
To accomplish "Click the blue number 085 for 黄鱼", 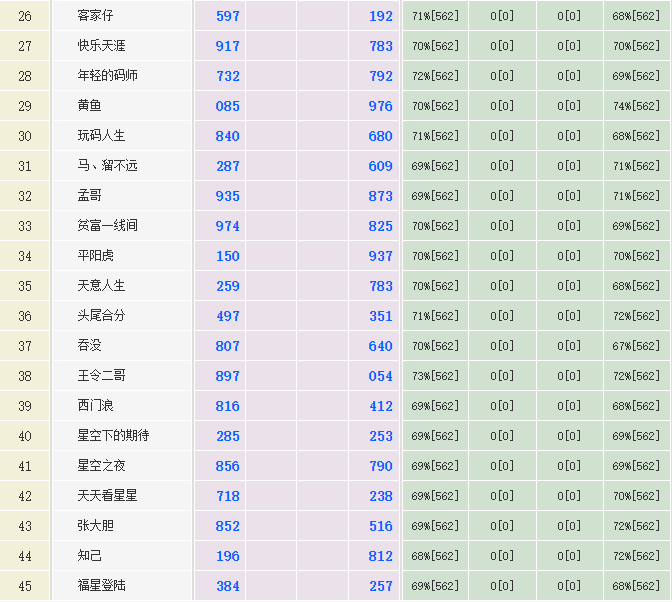I will pos(228,106).
